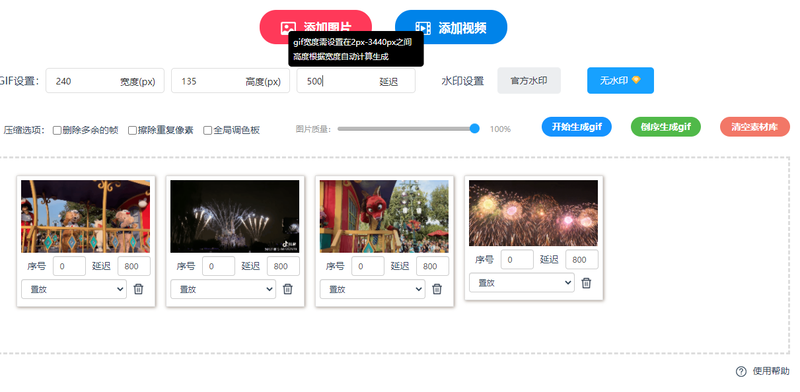The height and width of the screenshot is (392, 800).
Task: Focus the 高度(px) input field
Action: (x=231, y=81)
